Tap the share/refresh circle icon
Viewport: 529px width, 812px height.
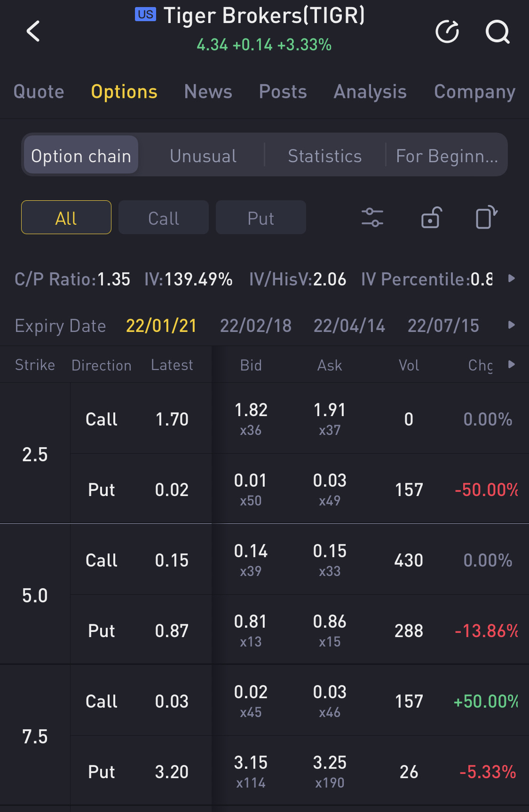[x=447, y=32]
